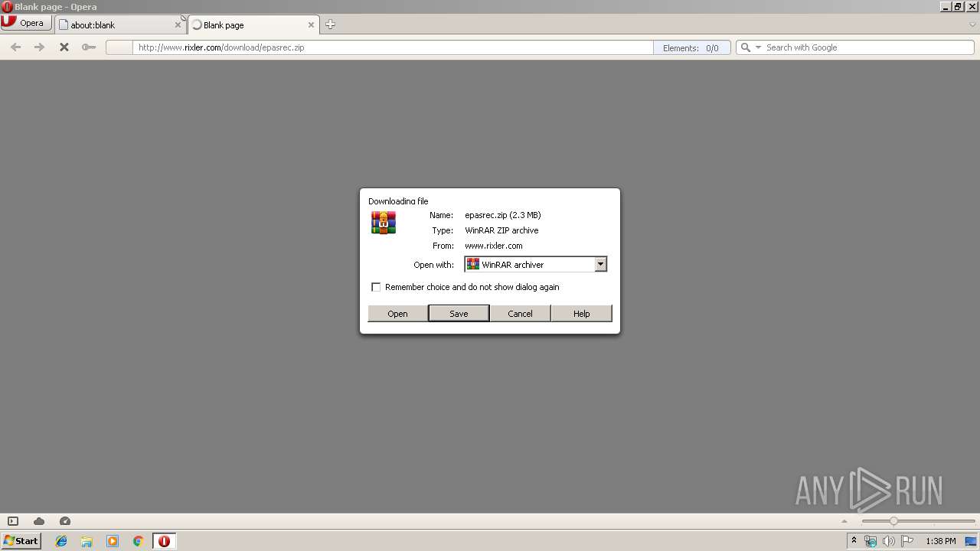The width and height of the screenshot is (980, 551).
Task: Open the Opera main menu button
Action: click(26, 23)
